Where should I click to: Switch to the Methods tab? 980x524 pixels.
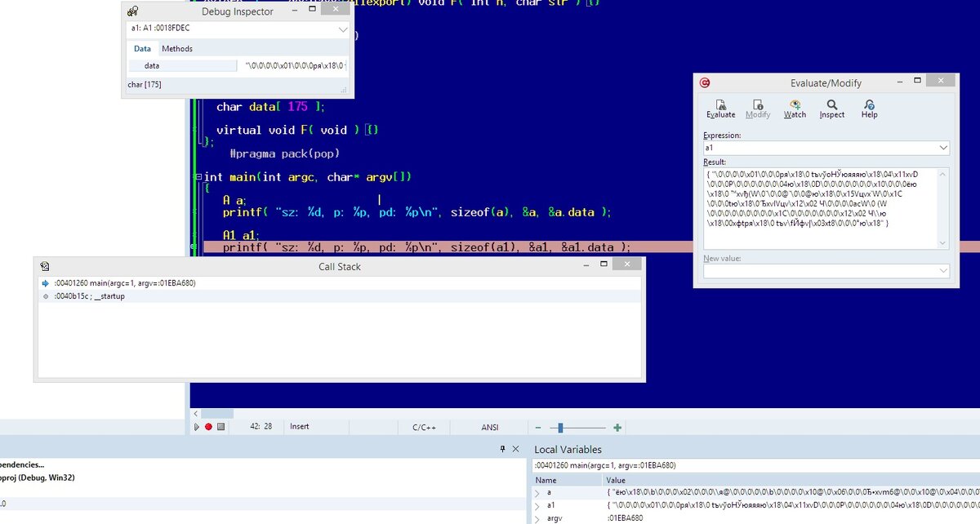177,49
